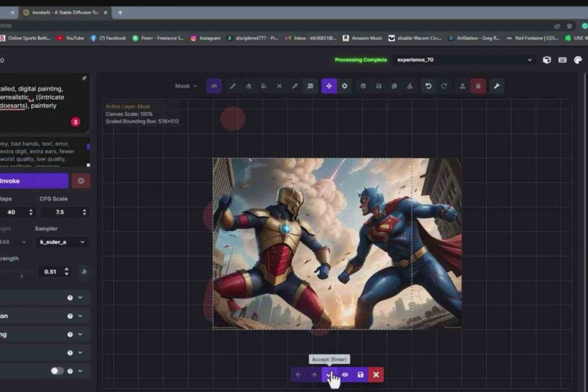The width and height of the screenshot is (588, 392).
Task: Click the CFG Scale value field
Action: tap(60, 212)
